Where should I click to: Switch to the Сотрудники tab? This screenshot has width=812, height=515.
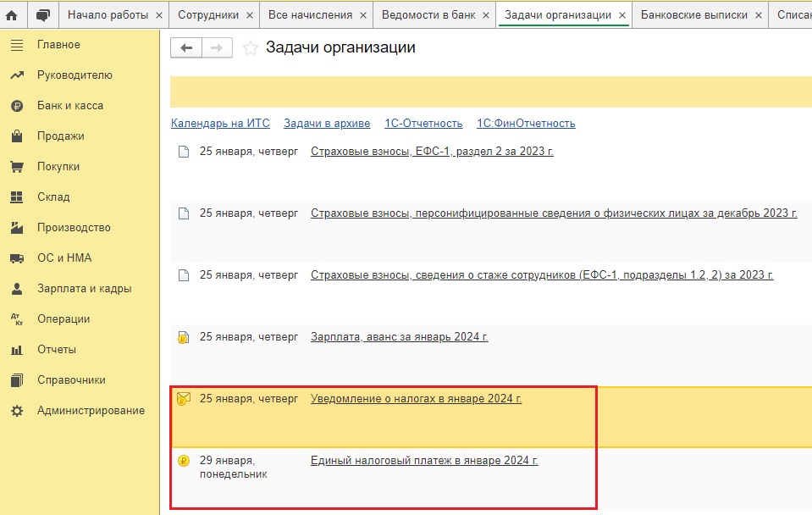click(208, 15)
